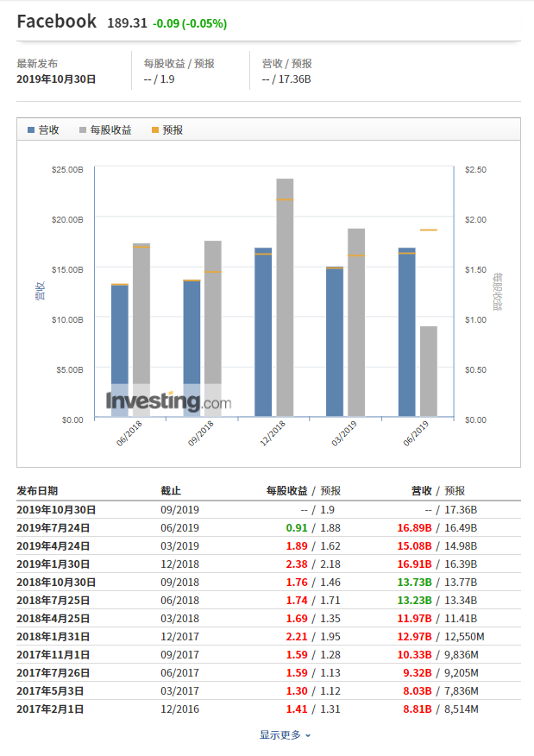Click the header revenue forecast '-- / 17.36B'
534x756 pixels.
coord(286,79)
